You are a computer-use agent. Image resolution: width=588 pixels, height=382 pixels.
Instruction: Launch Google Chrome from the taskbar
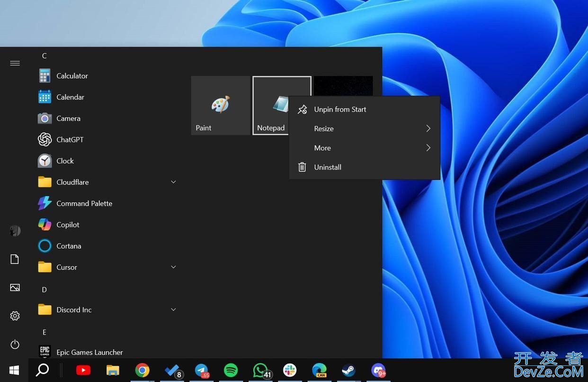click(x=142, y=370)
